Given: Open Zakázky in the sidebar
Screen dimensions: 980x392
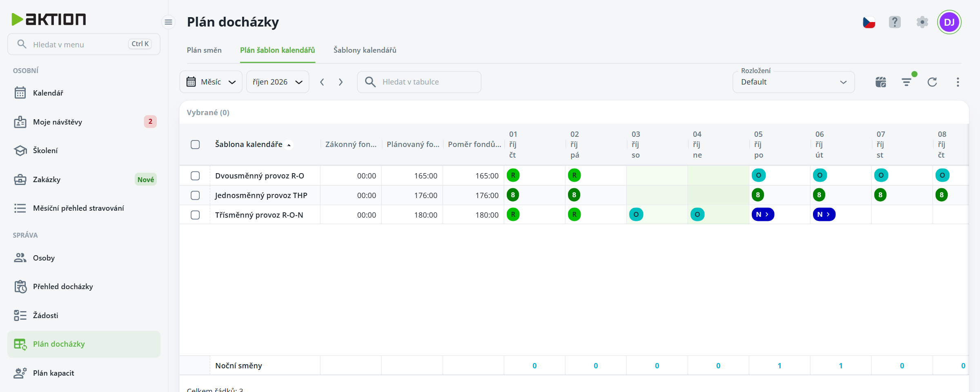Looking at the screenshot, I should pyautogui.click(x=84, y=179).
